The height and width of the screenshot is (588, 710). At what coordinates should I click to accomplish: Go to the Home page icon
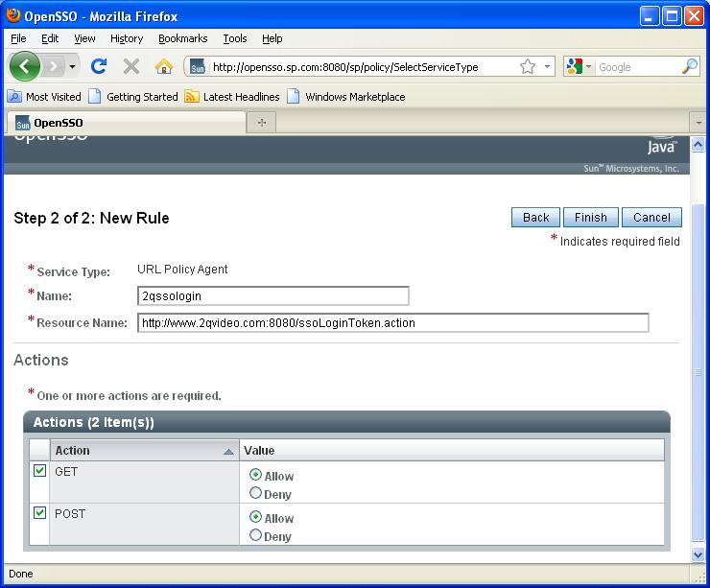point(163,66)
